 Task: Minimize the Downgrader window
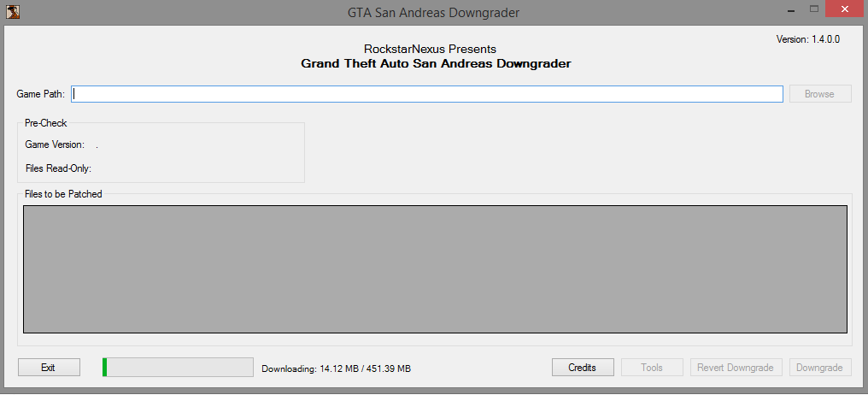[789, 9]
